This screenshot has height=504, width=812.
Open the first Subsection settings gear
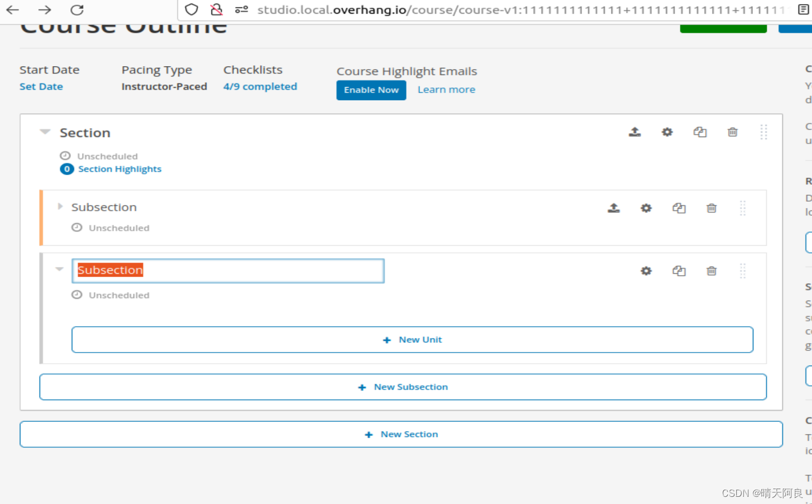(646, 208)
